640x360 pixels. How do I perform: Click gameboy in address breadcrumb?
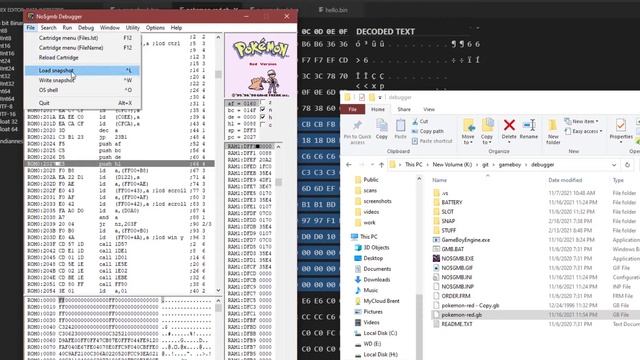[x=509, y=165]
